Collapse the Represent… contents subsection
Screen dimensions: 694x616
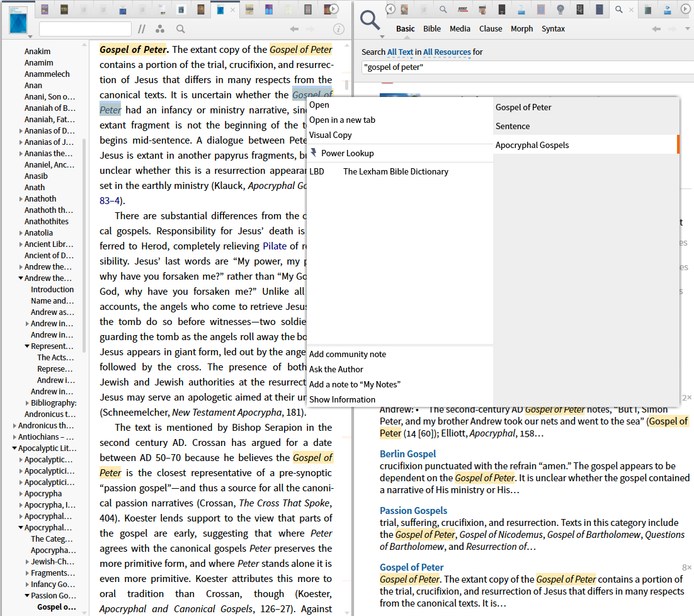27,346
